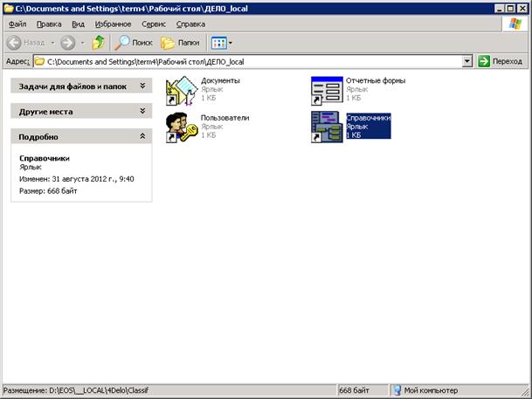Click the Мой компьютер status icon
Image resolution: width=532 pixels, height=399 pixels.
point(397,390)
